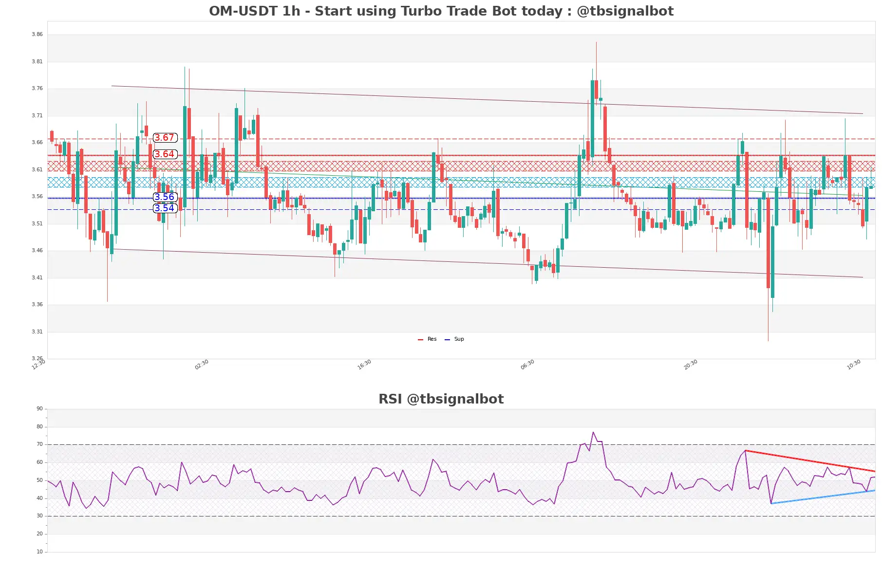
Task: Click the RSI axis label 50
Action: [39, 480]
